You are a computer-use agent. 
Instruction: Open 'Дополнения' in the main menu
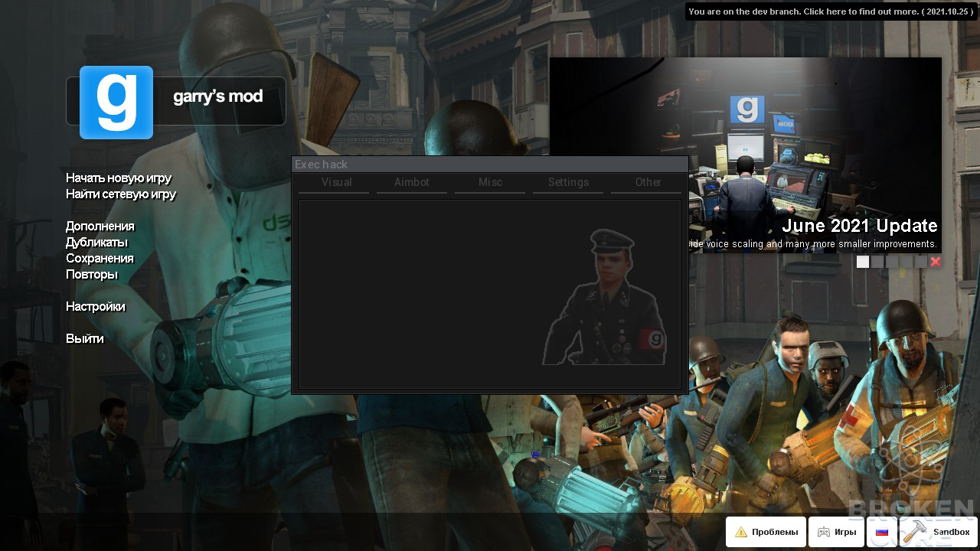[x=100, y=227]
